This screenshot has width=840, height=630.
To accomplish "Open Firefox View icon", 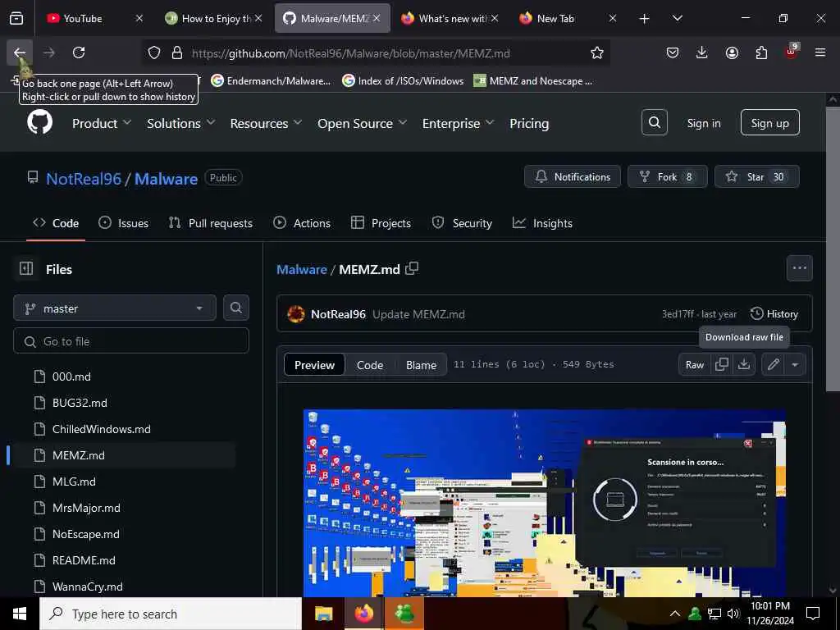I will pyautogui.click(x=16, y=18).
